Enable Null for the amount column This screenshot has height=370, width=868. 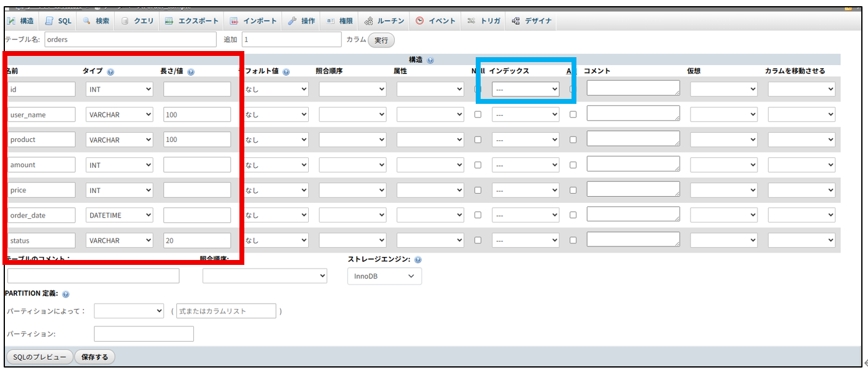(478, 165)
